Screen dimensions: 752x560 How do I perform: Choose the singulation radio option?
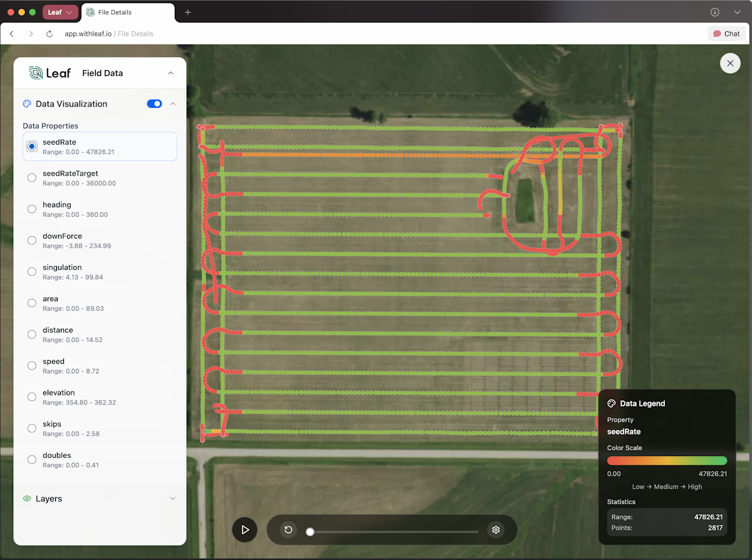(x=32, y=272)
